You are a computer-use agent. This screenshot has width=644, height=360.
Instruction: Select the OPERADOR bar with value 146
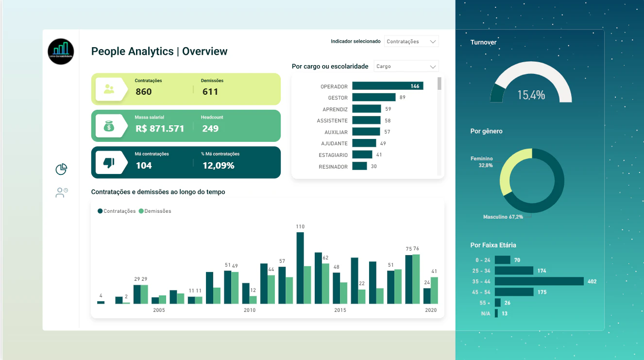pos(388,86)
